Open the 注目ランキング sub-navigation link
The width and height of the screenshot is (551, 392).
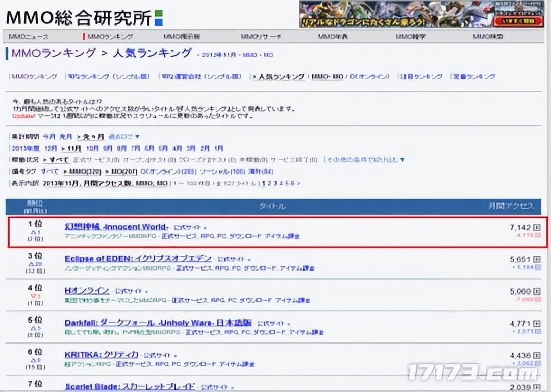(x=420, y=76)
